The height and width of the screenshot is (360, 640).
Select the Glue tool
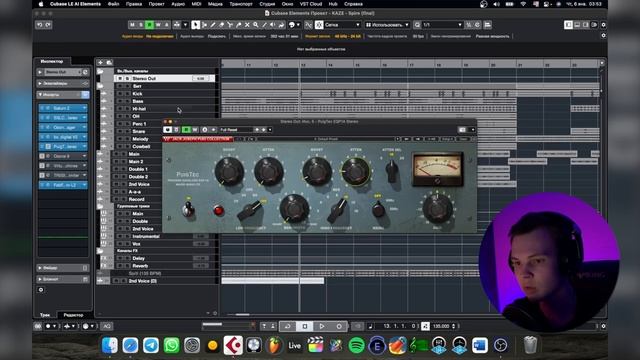pos(239,25)
